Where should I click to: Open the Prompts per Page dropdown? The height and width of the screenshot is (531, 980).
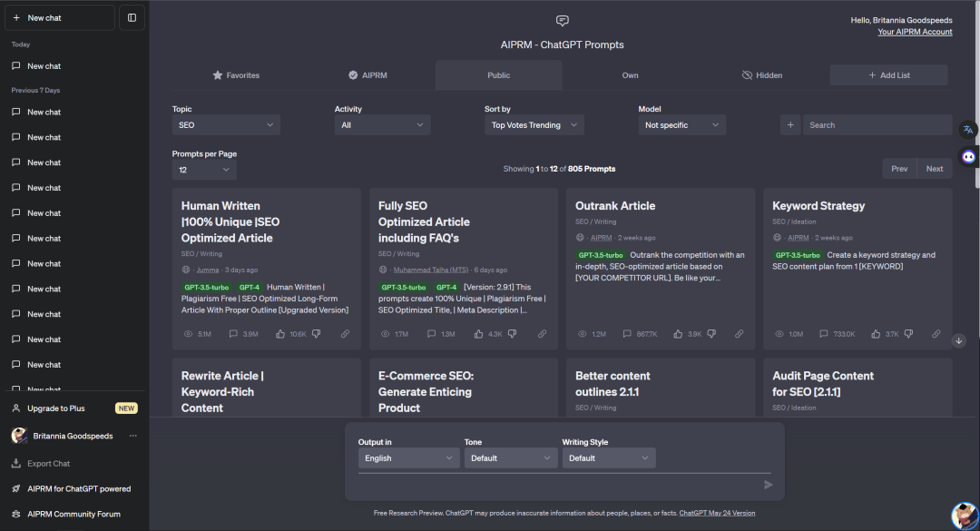[204, 170]
